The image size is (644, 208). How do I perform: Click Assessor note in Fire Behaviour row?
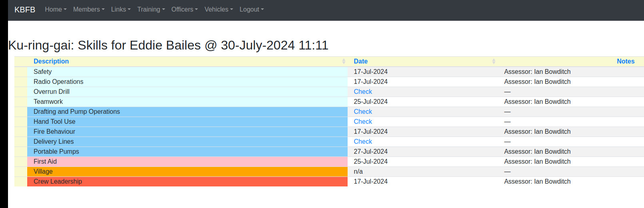(537, 132)
